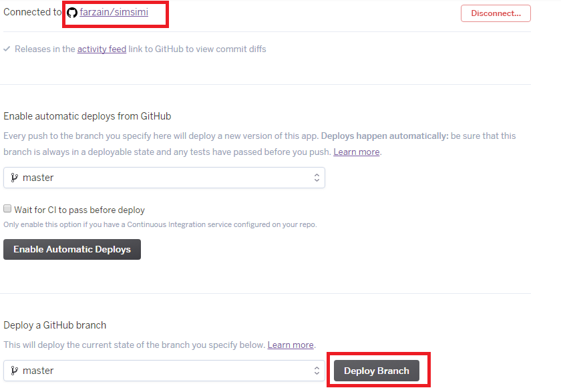
Task: Open Learn more link under Deploy a GitHub branch
Action: tap(291, 345)
